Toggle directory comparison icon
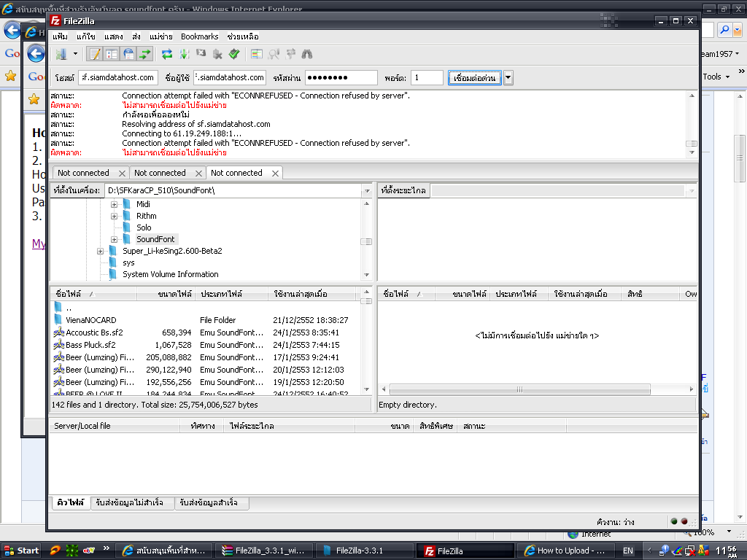The height and width of the screenshot is (560, 747). click(274, 54)
